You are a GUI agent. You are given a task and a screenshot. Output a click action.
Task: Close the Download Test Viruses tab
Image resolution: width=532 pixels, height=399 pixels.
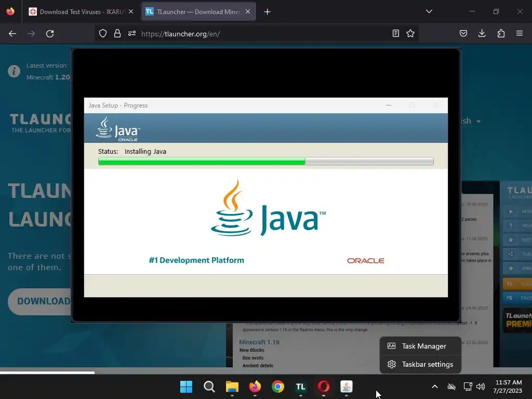pos(131,11)
